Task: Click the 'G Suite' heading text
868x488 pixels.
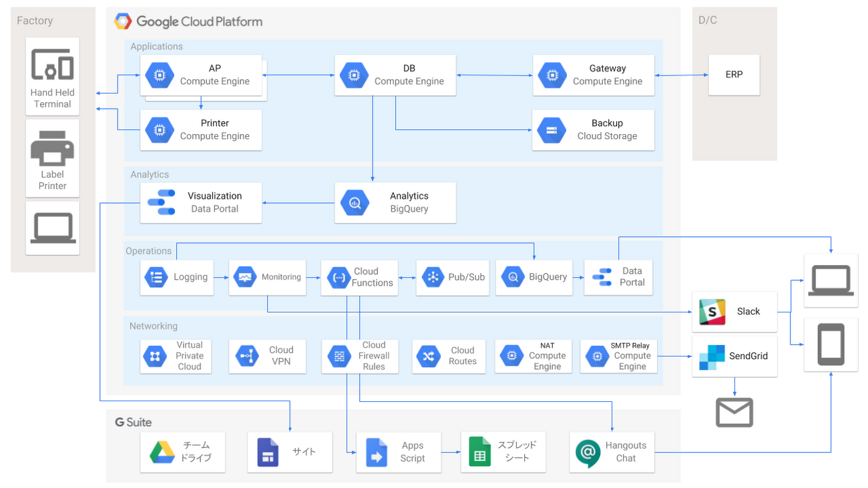Action: 133,422
